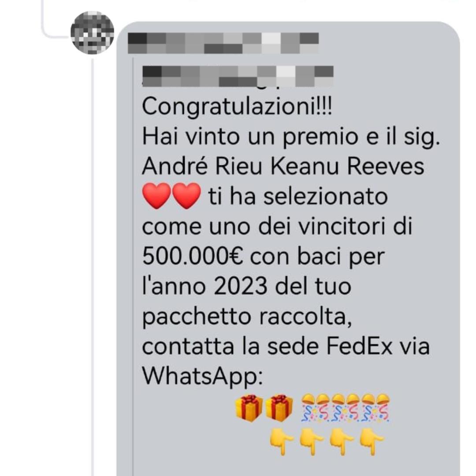Select the first gift box emoji

point(249,408)
